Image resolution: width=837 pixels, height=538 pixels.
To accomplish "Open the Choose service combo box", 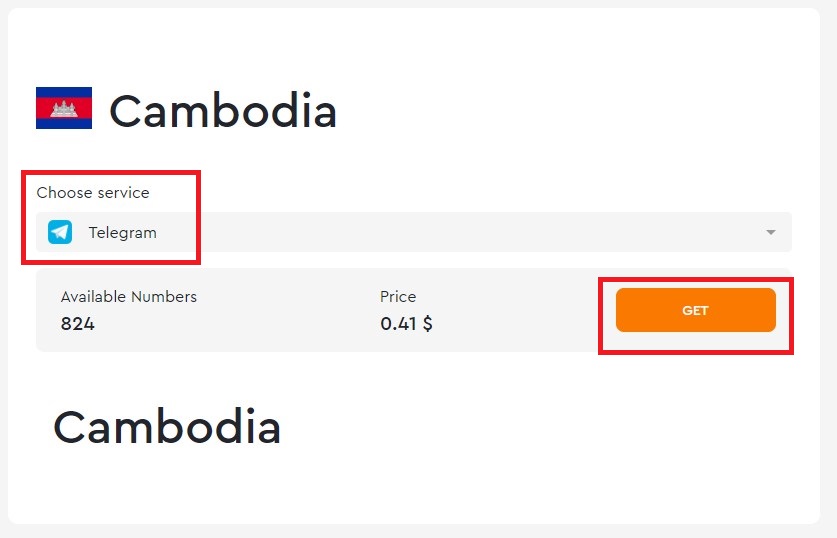I will pos(414,232).
